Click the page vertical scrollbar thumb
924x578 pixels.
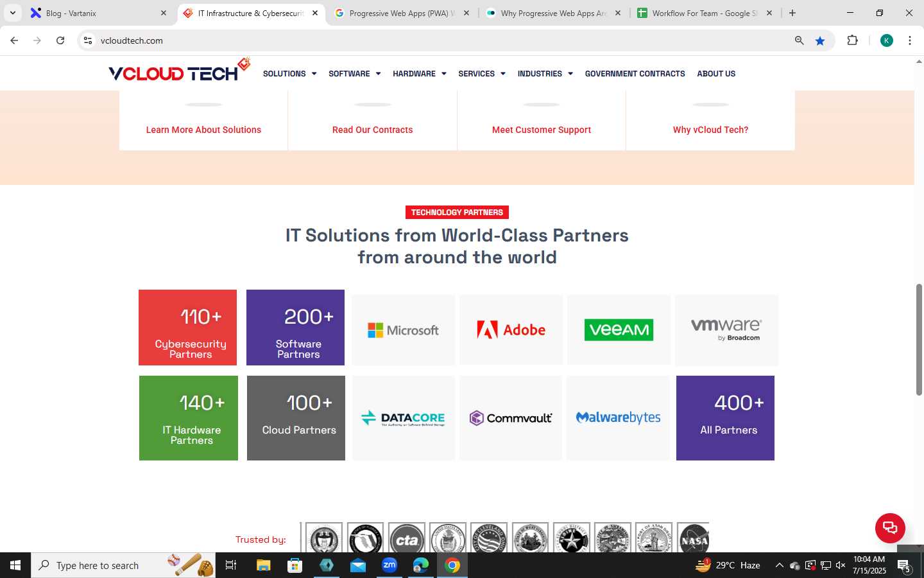point(919,340)
